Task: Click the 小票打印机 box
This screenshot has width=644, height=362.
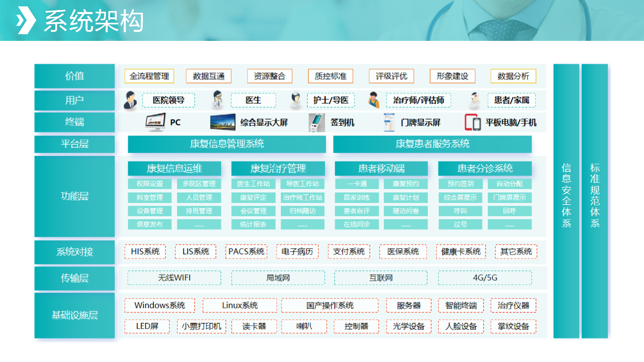Action: [x=201, y=326]
